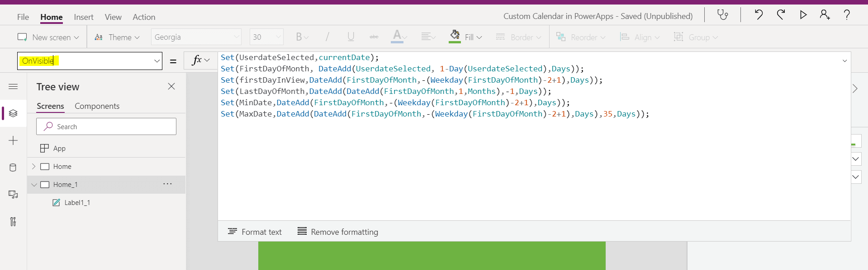868x270 pixels.
Task: Click the tree view Search field
Action: 106,126
